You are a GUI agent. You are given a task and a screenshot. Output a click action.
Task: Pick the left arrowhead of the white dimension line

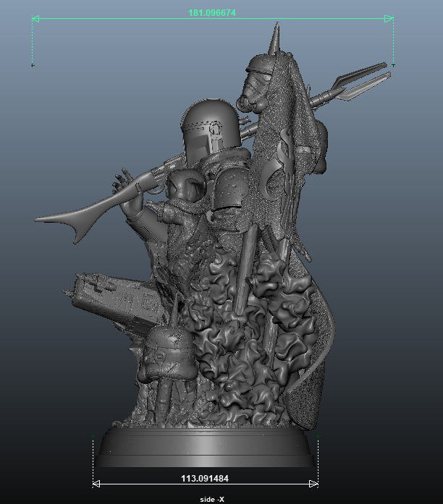click(96, 484)
